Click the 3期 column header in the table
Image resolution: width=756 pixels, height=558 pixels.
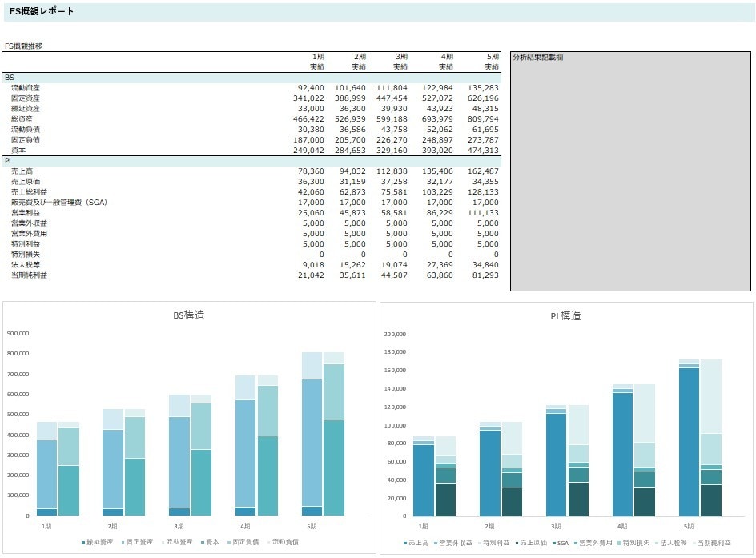pos(401,57)
